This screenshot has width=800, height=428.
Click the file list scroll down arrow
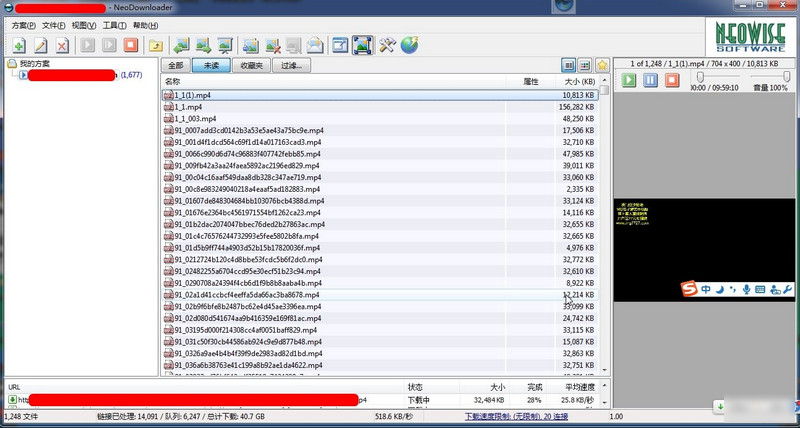click(x=605, y=370)
